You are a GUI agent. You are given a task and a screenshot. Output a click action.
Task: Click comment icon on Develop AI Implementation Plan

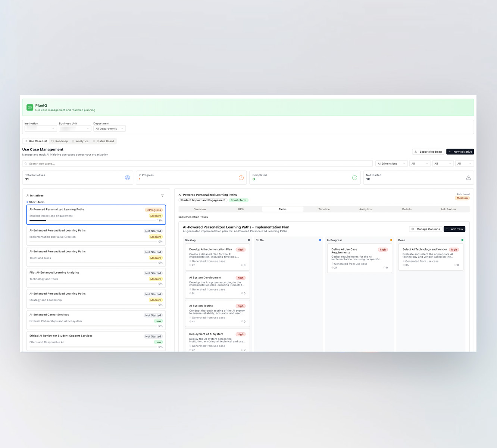pos(242,265)
